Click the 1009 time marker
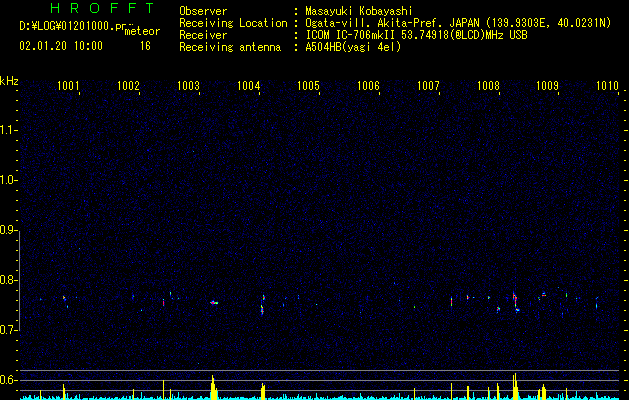Image resolution: width=629 pixels, height=400 pixels. point(547,86)
